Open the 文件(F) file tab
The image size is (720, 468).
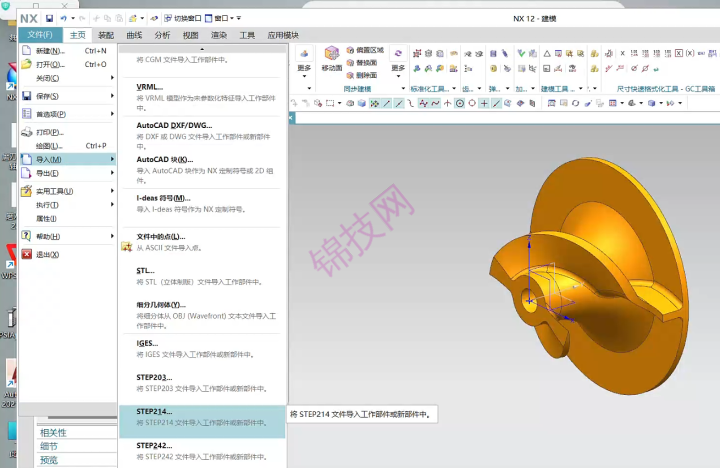click(40, 34)
